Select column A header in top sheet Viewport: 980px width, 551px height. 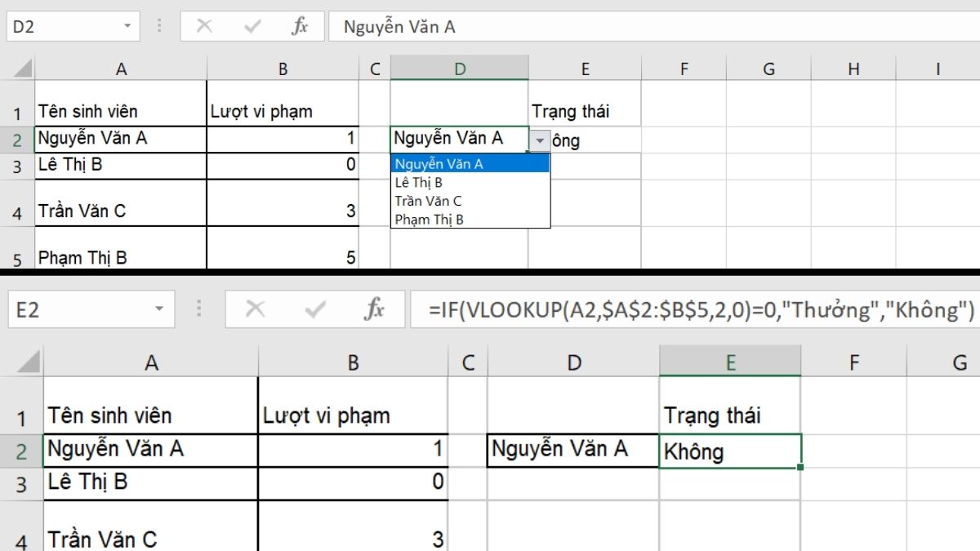click(121, 69)
